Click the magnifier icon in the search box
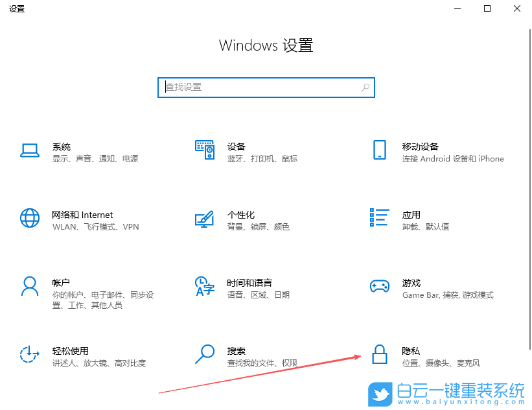 365,87
